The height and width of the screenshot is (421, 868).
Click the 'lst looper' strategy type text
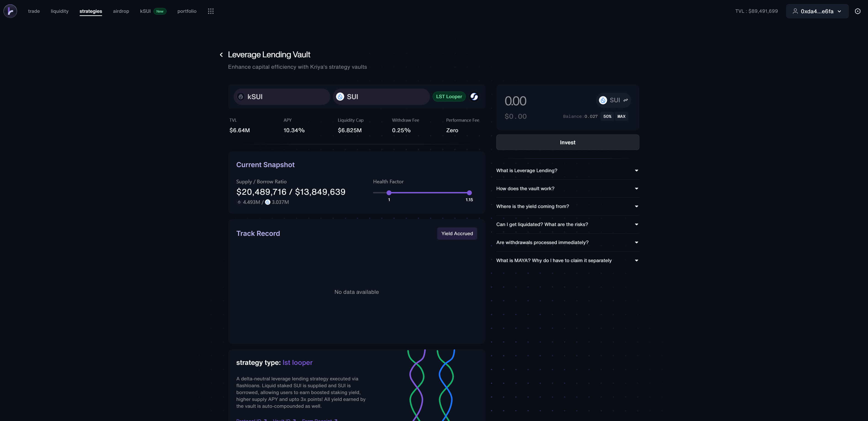(297, 362)
